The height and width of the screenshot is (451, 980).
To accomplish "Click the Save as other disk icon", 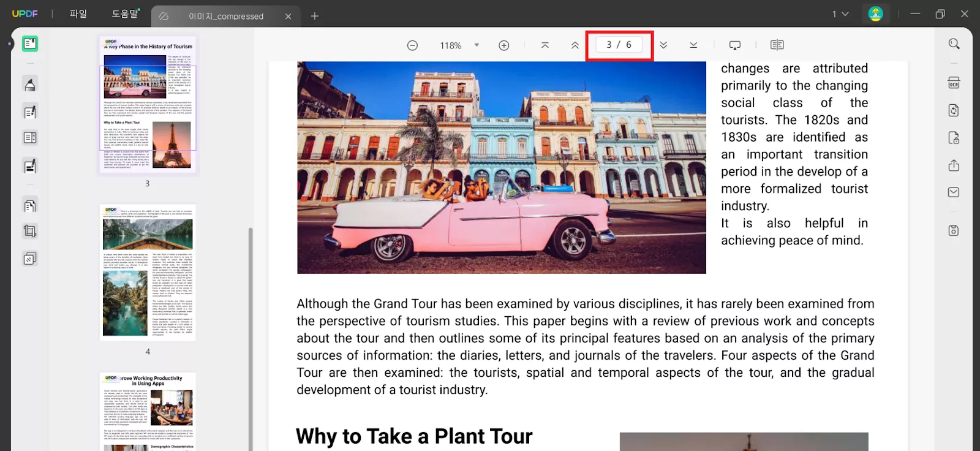I will [954, 230].
